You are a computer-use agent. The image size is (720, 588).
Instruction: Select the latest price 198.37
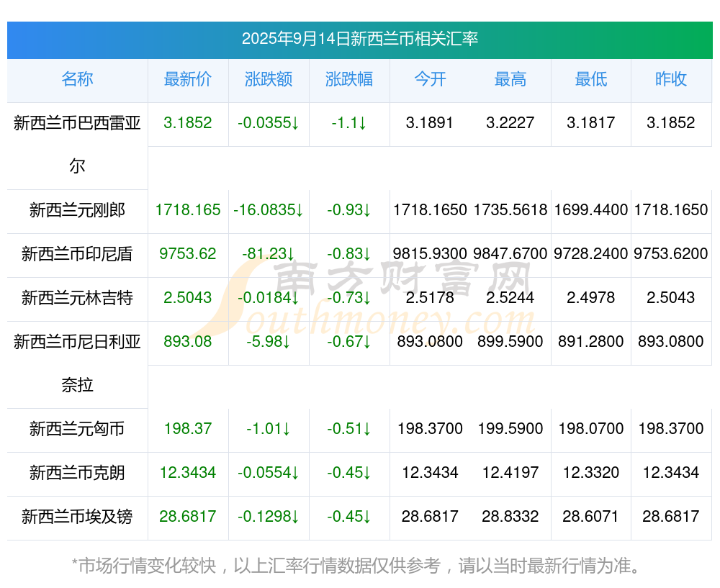pyautogui.click(x=188, y=428)
